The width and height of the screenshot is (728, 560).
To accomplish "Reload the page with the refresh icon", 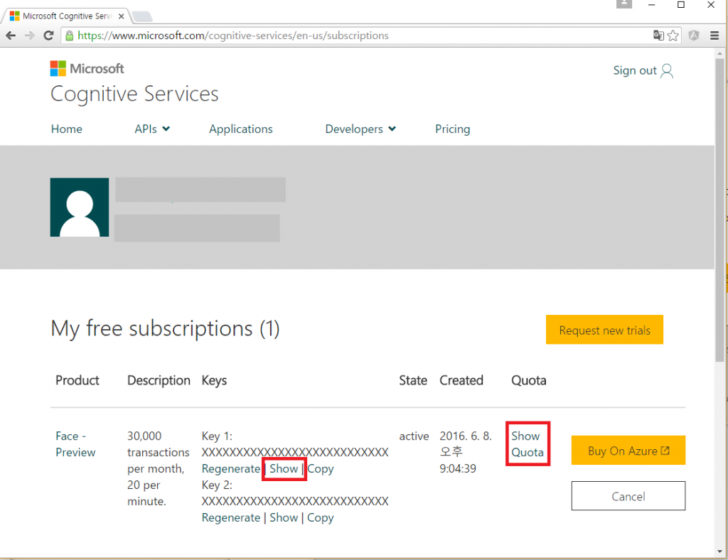I will (x=48, y=36).
